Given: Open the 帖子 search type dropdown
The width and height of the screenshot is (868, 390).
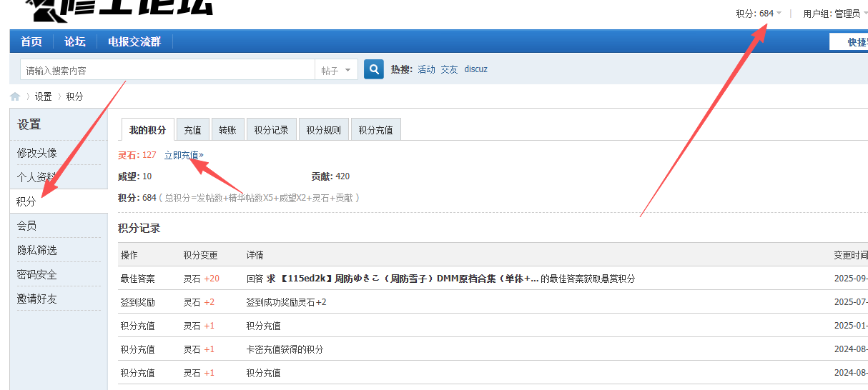Looking at the screenshot, I should (x=337, y=70).
